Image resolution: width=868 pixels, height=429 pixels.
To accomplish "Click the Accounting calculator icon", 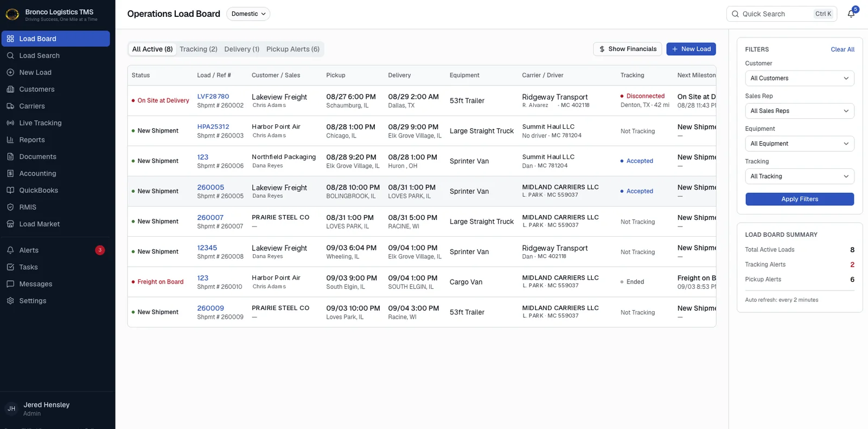I will pos(10,173).
